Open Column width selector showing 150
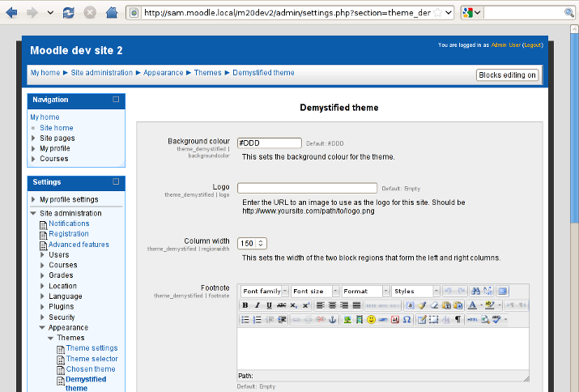 (x=252, y=243)
